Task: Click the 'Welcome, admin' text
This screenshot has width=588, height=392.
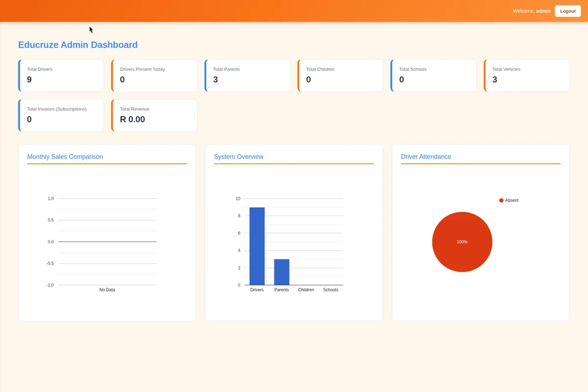Action: pyautogui.click(x=531, y=11)
